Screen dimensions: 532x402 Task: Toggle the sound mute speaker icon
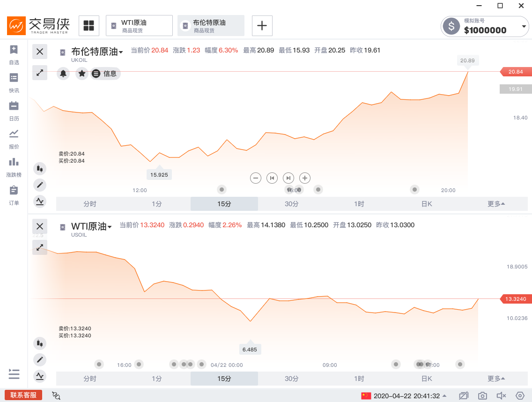[501, 396]
